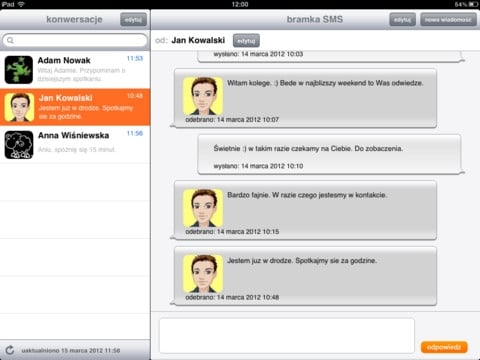Click avatar in 'Bardzo fajnie' message

click(x=203, y=208)
